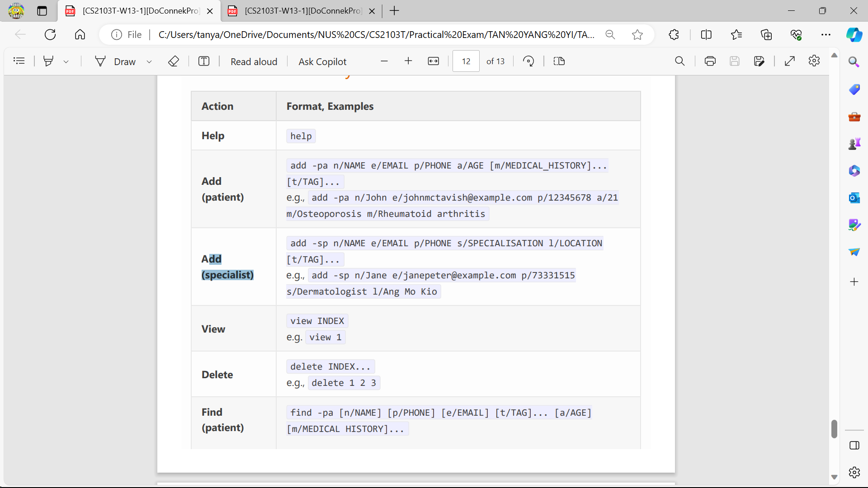Open the browser Settings and more menu
The image size is (868, 488).
pyautogui.click(x=826, y=35)
